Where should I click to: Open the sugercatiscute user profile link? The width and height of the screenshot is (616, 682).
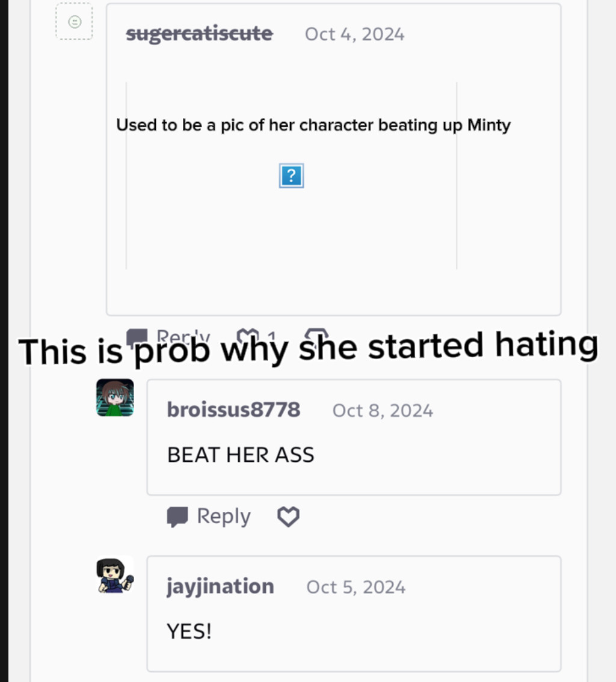pos(199,34)
